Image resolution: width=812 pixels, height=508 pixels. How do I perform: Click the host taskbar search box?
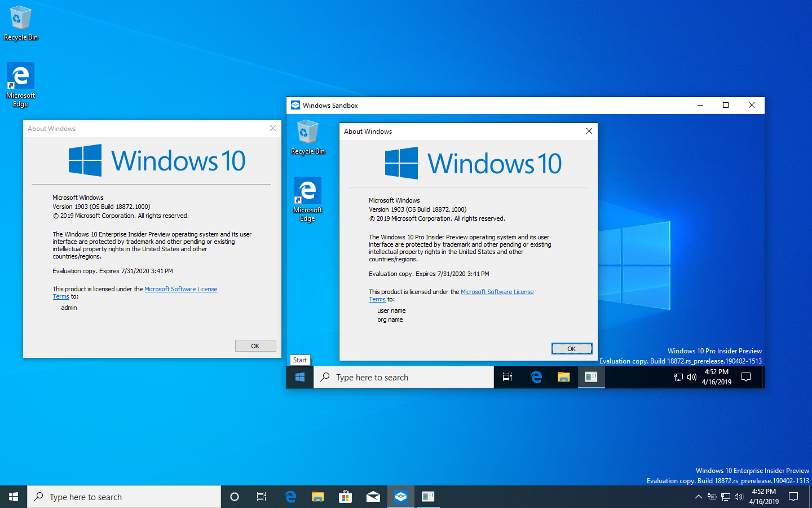pyautogui.click(x=124, y=497)
